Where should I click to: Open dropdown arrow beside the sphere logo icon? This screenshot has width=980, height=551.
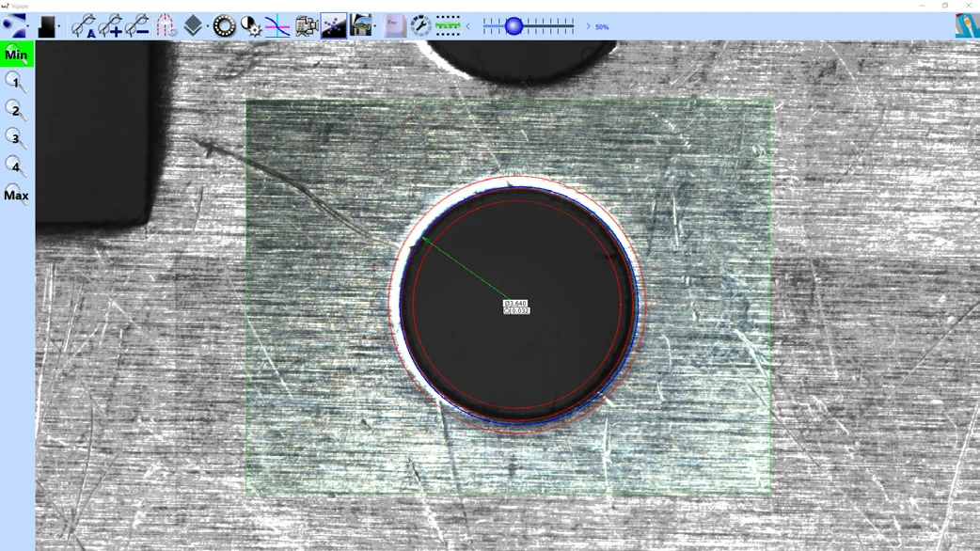click(28, 26)
